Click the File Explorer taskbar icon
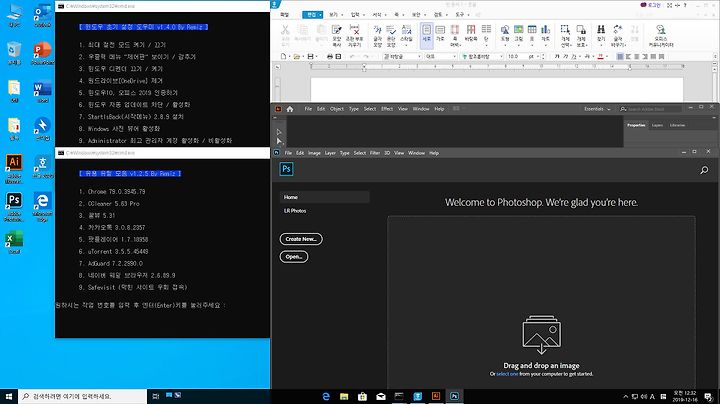The image size is (720, 404). click(x=344, y=396)
